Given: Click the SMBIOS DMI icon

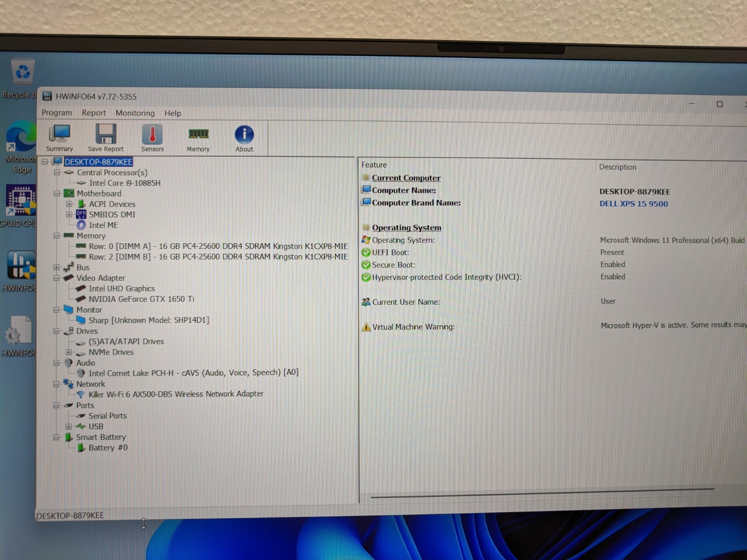Looking at the screenshot, I should click(x=81, y=214).
